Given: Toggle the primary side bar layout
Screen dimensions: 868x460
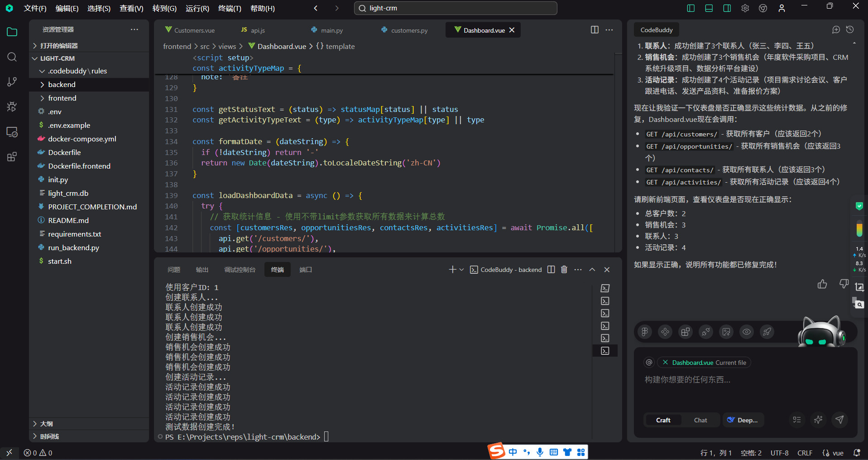Looking at the screenshot, I should click(x=691, y=8).
